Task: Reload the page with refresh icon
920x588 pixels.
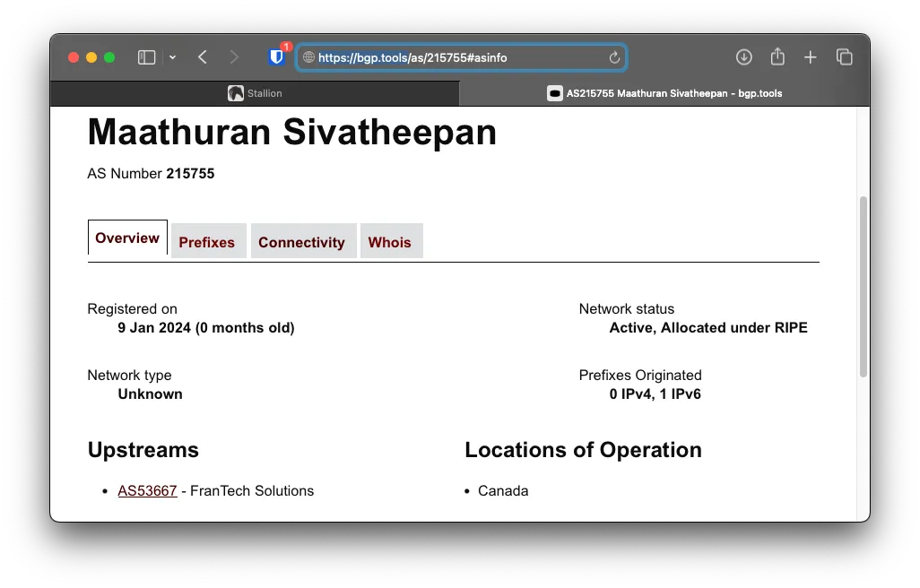Action: [614, 57]
